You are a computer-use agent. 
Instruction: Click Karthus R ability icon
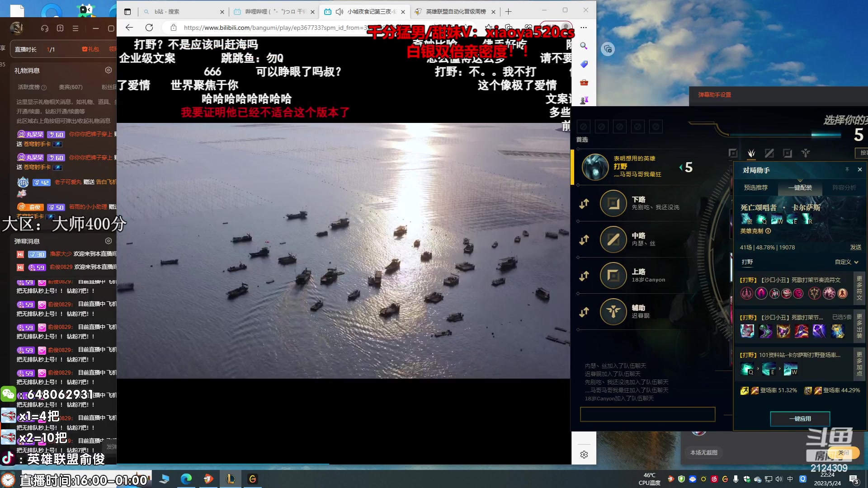coord(808,220)
